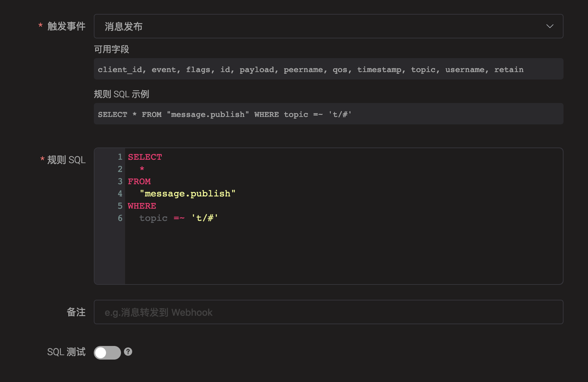This screenshot has height=382, width=588.
Task: Click FROM keyword in the SQL editor
Action: [x=139, y=181]
